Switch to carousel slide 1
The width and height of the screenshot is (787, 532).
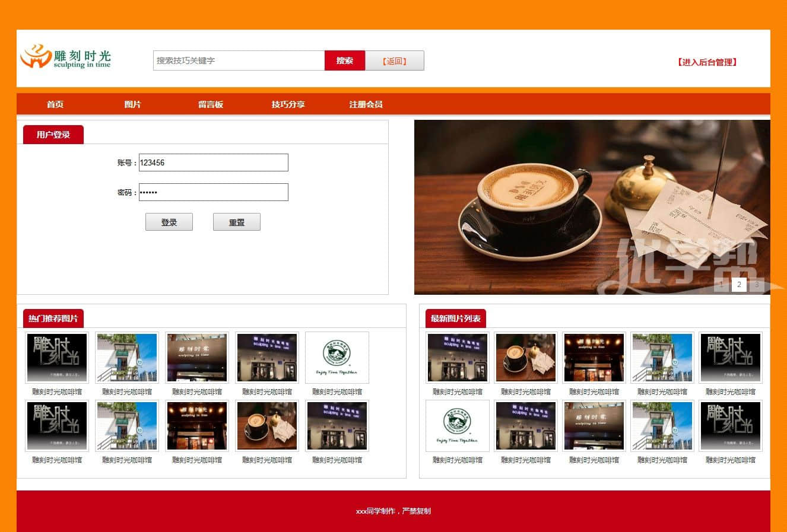(x=721, y=285)
